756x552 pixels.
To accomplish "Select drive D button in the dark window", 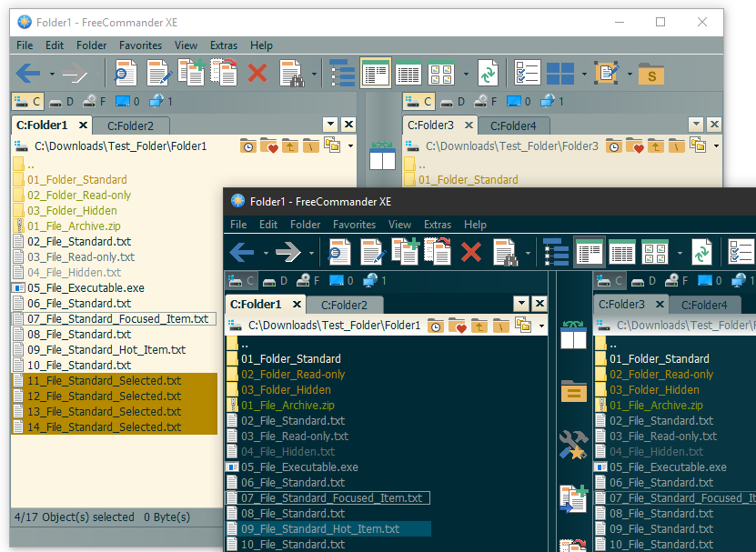I will (x=276, y=280).
